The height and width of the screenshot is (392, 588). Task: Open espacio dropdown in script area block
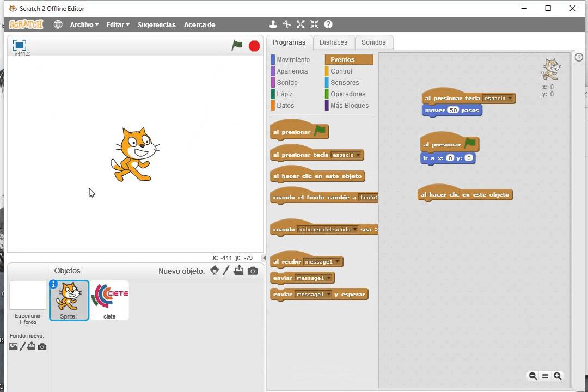point(498,99)
